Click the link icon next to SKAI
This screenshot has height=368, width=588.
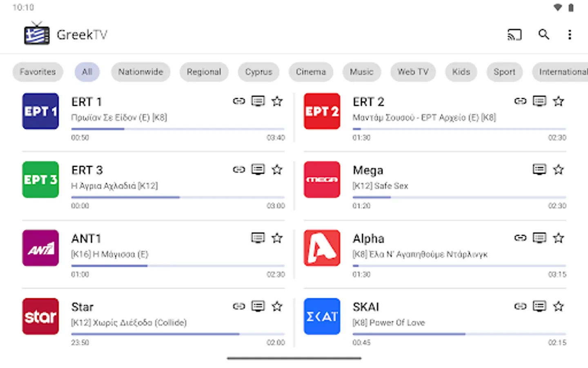point(520,306)
